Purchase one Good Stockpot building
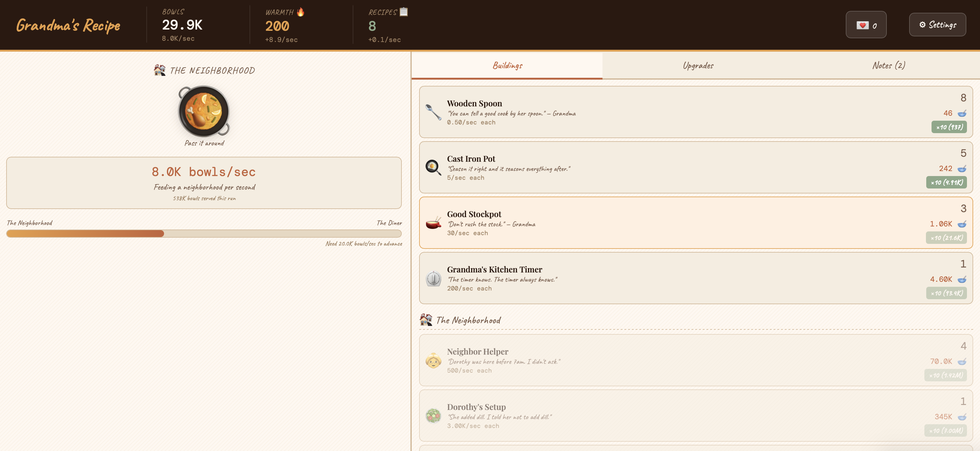This screenshot has height=451, width=980. pos(696,223)
